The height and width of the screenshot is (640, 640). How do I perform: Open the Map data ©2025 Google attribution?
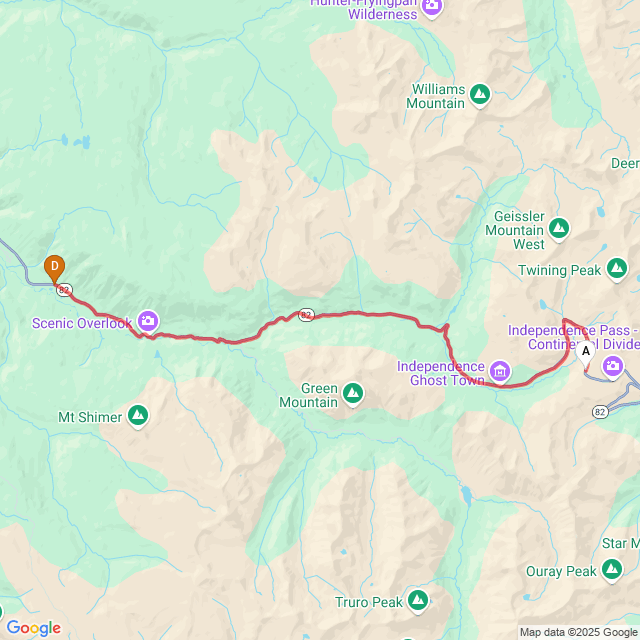pos(578,632)
